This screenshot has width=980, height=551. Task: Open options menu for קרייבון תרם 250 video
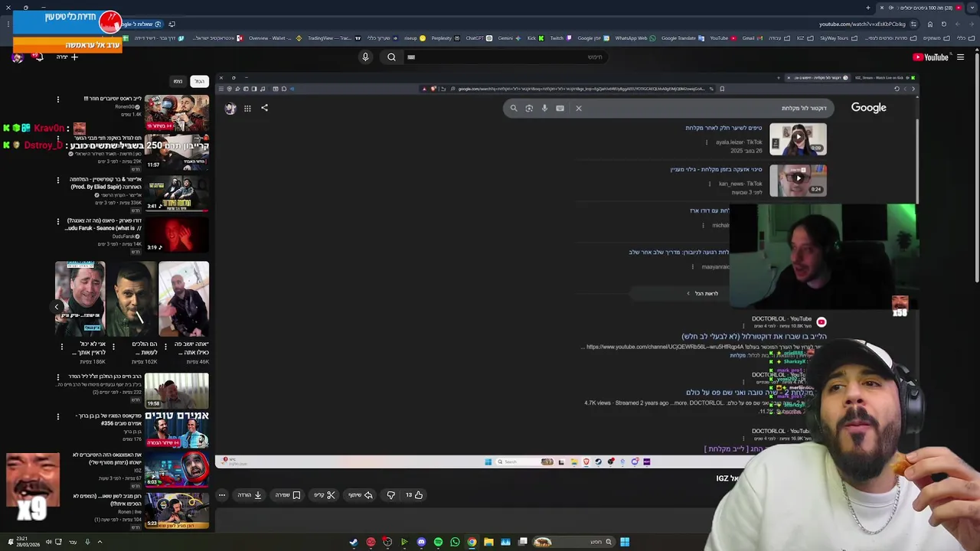click(x=57, y=139)
